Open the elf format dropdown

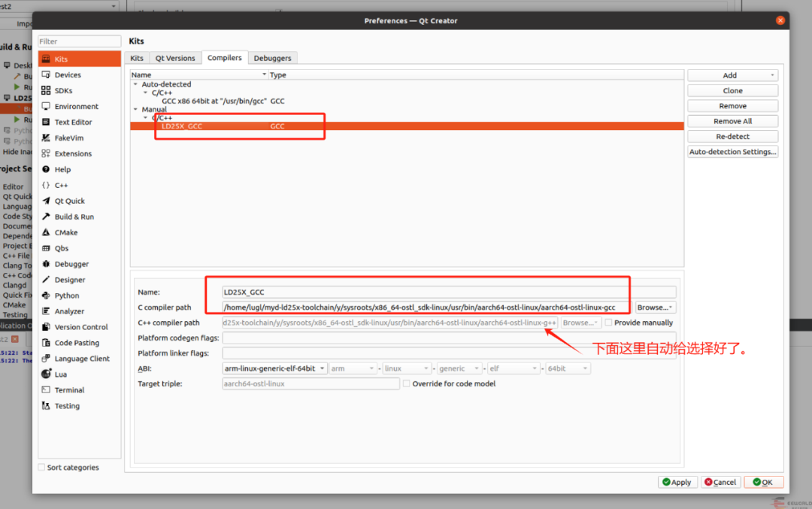(514, 368)
